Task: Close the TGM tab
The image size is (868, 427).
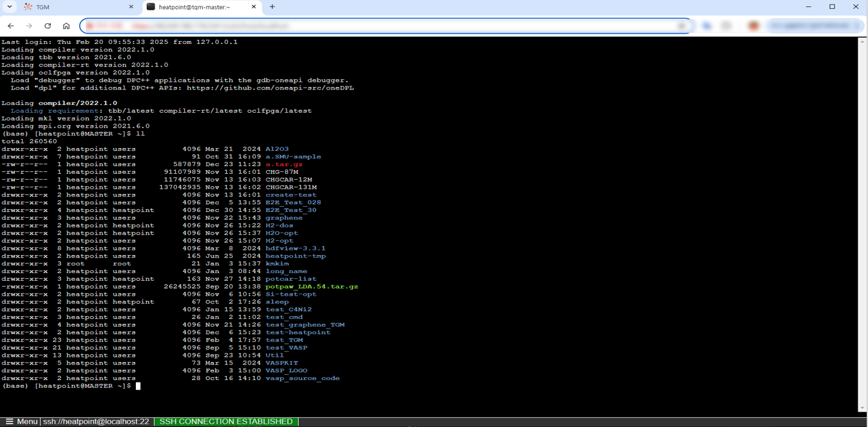Action: [131, 7]
